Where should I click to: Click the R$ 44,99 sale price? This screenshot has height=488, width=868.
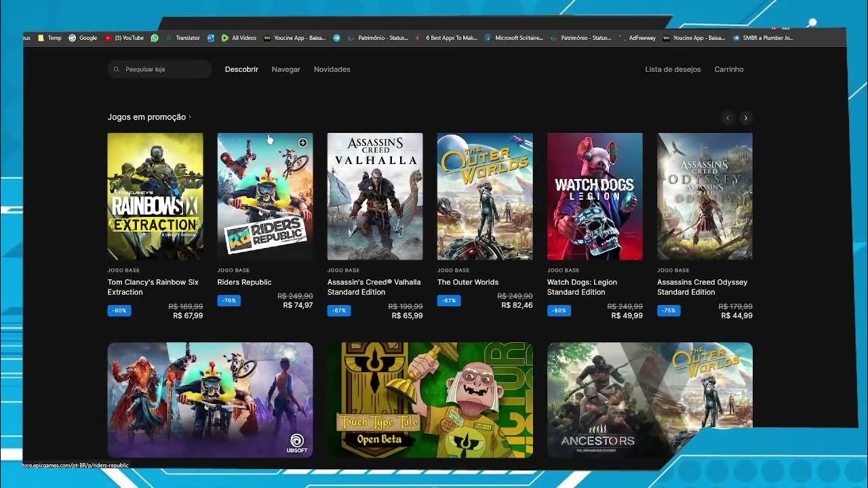coord(737,316)
